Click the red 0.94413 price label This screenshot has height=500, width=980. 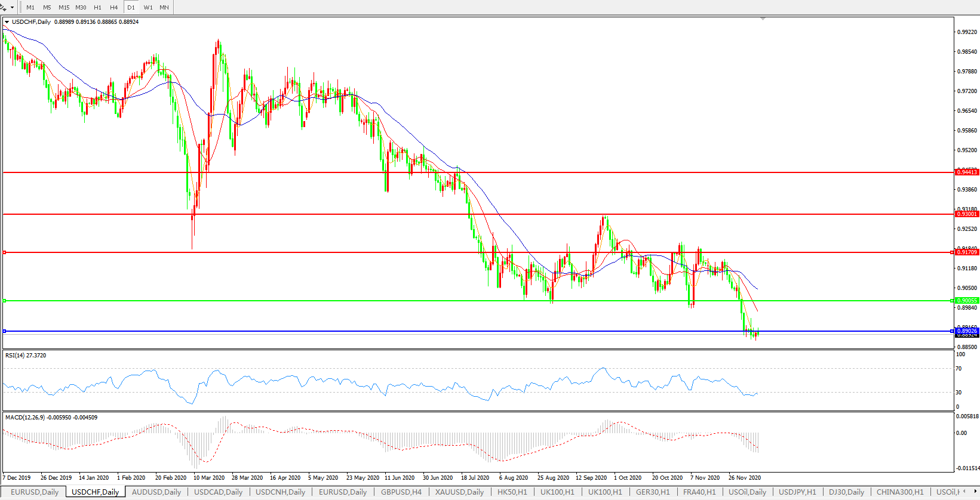click(967, 172)
